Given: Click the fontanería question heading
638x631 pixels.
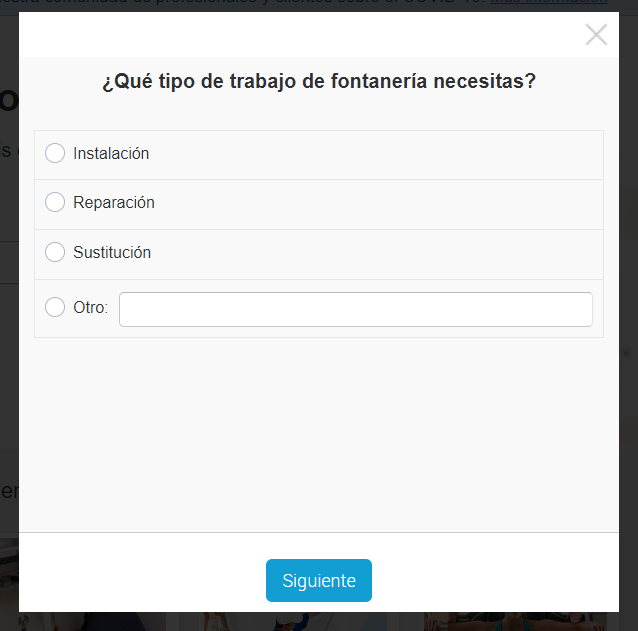Looking at the screenshot, I should (x=319, y=82).
